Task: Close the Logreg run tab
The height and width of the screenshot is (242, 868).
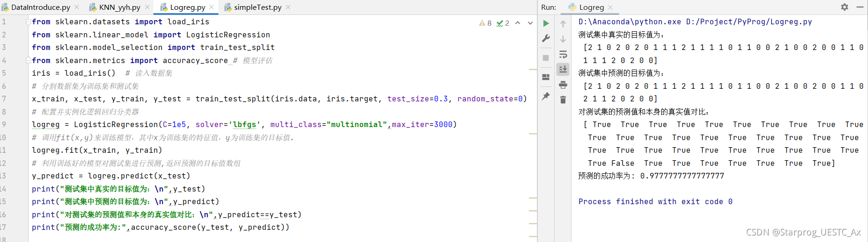Action: (x=610, y=7)
